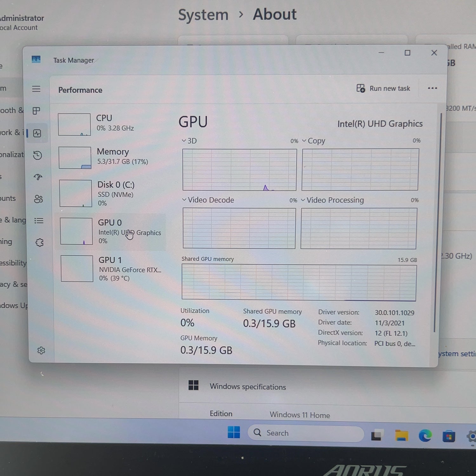The image size is (476, 476).
Task: Select the CPU performance entry
Action: pos(109,124)
